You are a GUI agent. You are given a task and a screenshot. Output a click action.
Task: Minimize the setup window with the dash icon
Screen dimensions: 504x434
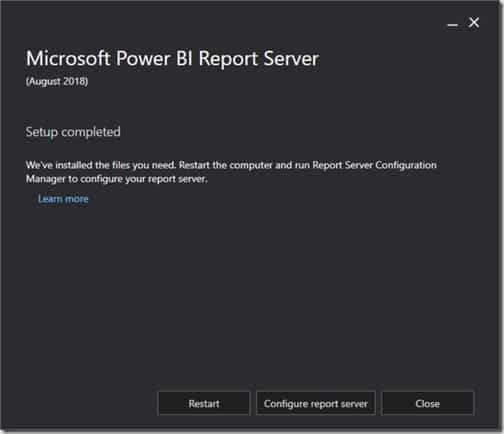coord(452,25)
